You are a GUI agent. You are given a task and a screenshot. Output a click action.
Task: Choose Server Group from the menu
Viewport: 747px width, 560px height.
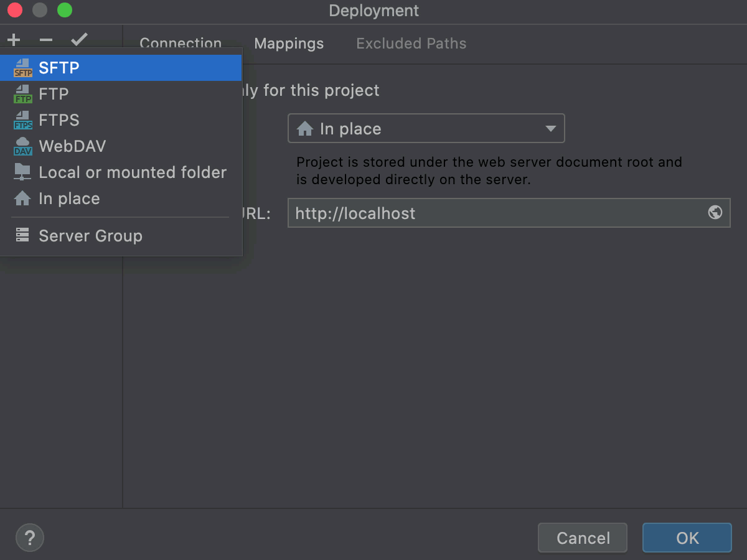coord(90,236)
